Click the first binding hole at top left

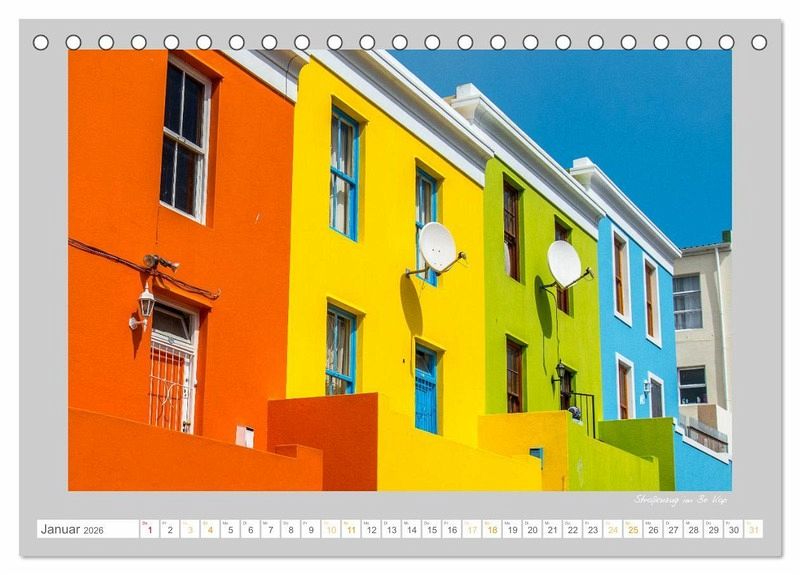point(41,42)
